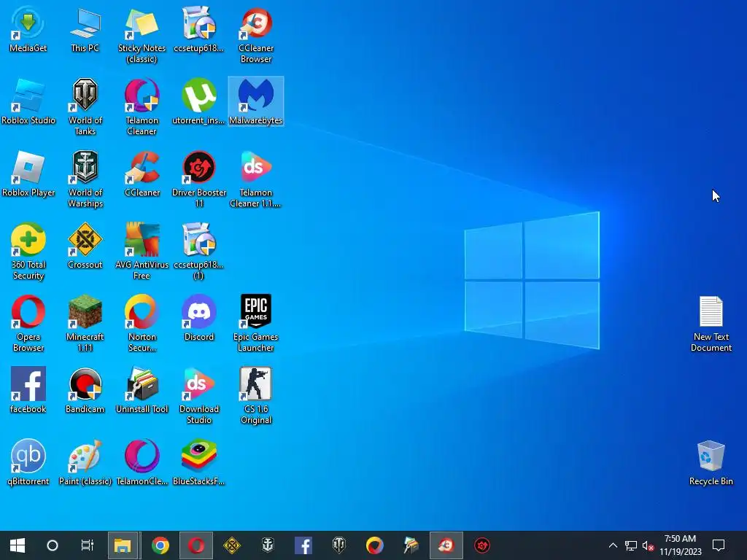This screenshot has width=747, height=560.
Task: Click the World of Tanks desktop shortcut
Action: [85, 108]
